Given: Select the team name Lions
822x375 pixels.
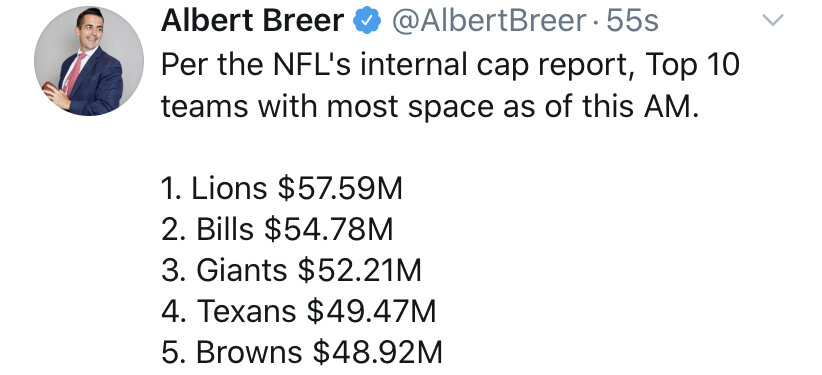Looking at the screenshot, I should pos(229,189).
